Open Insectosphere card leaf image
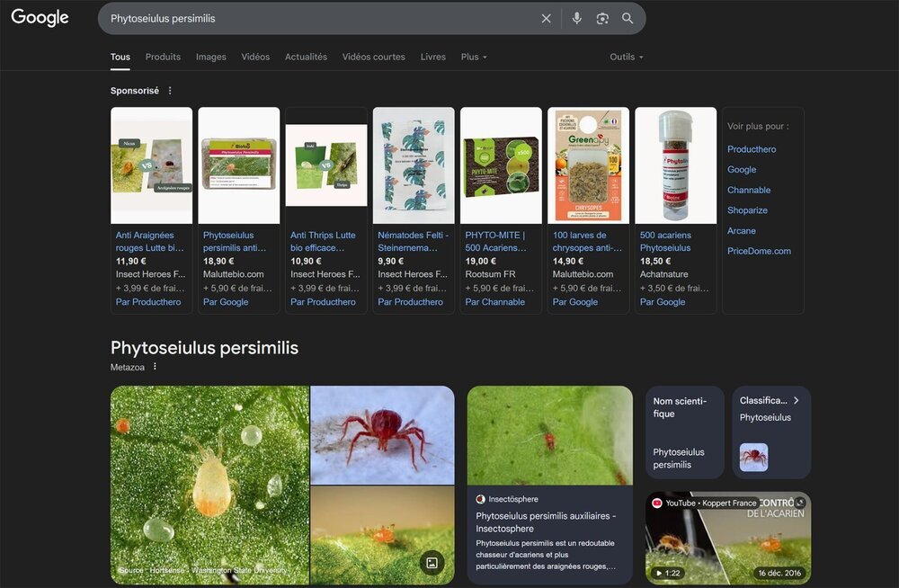The image size is (899, 588). point(550,435)
